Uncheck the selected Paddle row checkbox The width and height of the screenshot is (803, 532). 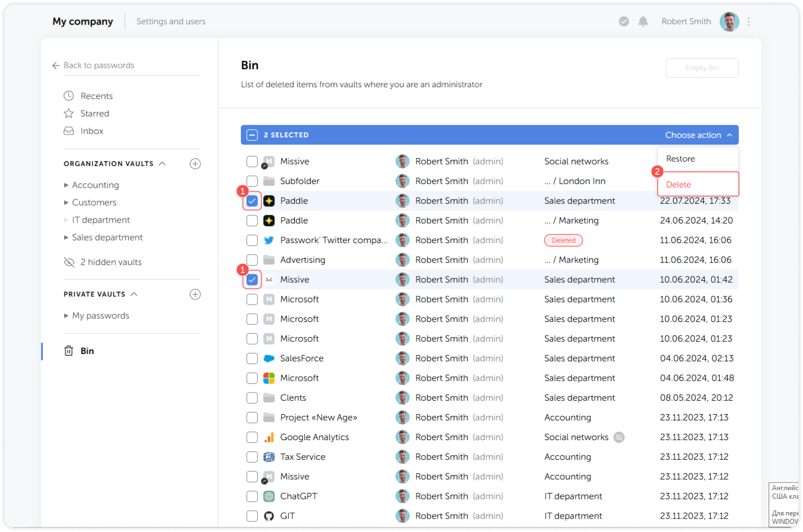tap(252, 200)
